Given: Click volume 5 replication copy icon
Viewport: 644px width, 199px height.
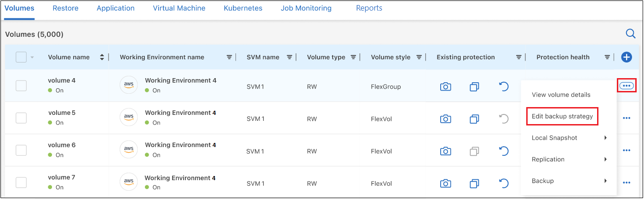Looking at the screenshot, I should click(474, 119).
